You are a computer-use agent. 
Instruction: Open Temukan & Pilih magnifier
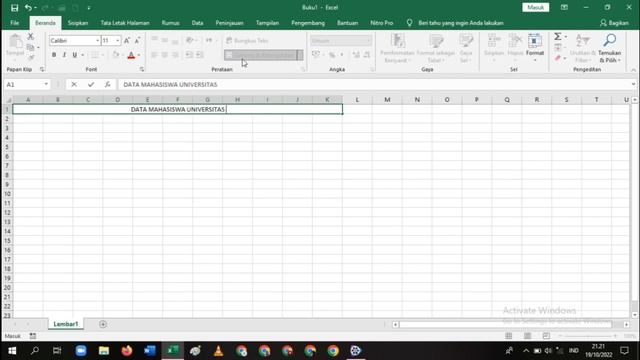[x=609, y=48]
